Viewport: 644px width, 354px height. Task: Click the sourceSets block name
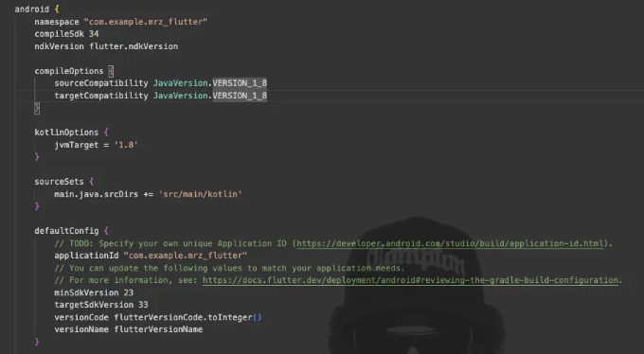(59, 182)
